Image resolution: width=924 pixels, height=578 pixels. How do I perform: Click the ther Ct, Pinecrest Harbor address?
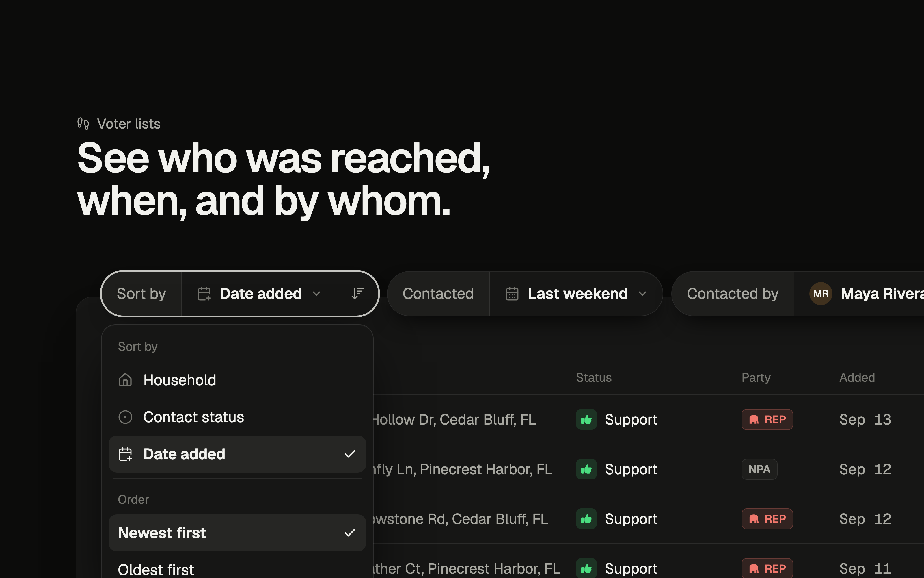(466, 568)
